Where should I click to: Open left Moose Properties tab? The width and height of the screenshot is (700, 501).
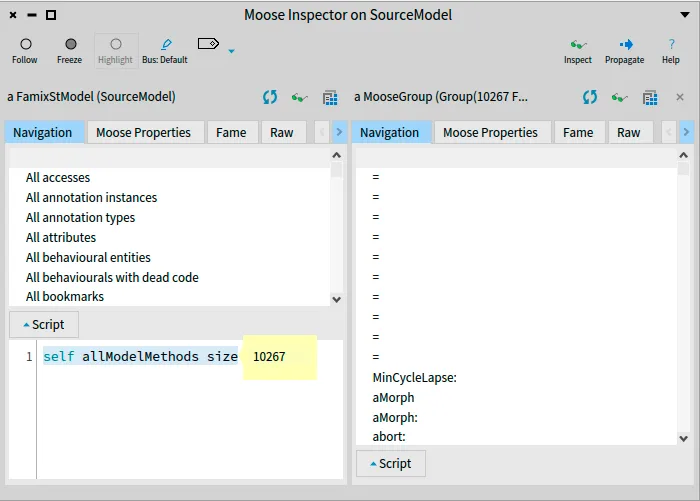pos(145,132)
